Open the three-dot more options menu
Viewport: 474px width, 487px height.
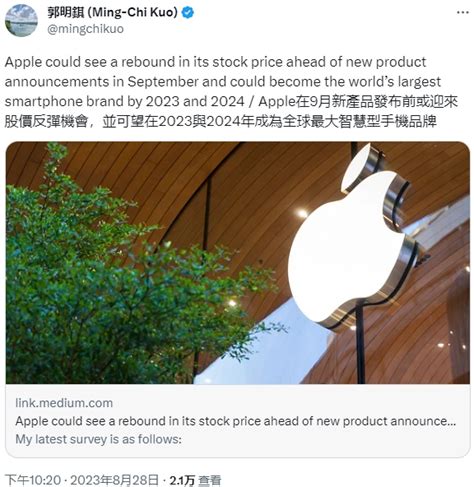click(x=463, y=12)
